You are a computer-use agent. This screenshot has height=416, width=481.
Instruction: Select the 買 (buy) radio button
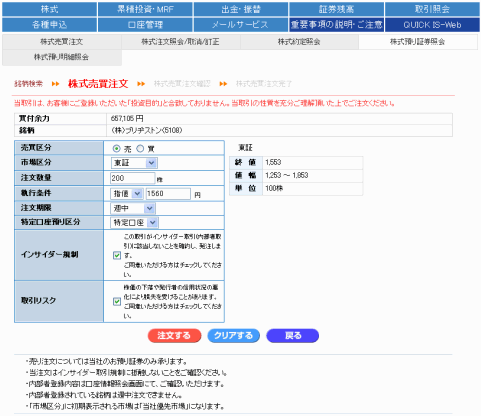(140, 149)
